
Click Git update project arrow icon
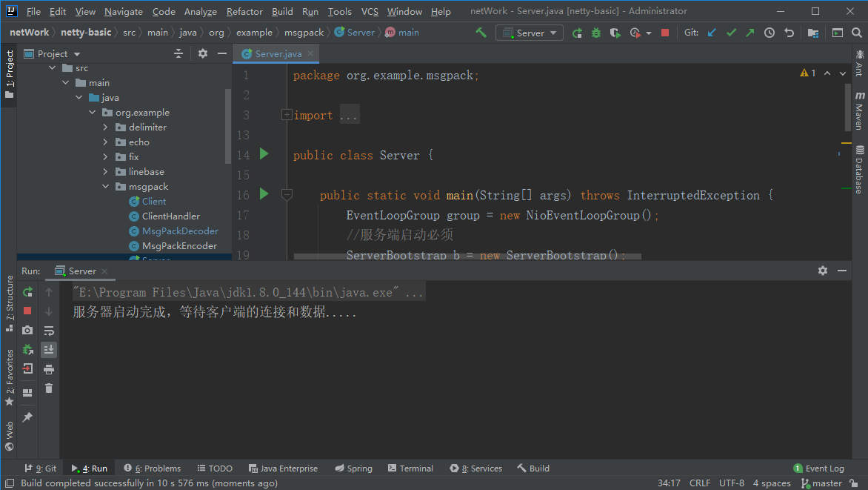pyautogui.click(x=712, y=33)
